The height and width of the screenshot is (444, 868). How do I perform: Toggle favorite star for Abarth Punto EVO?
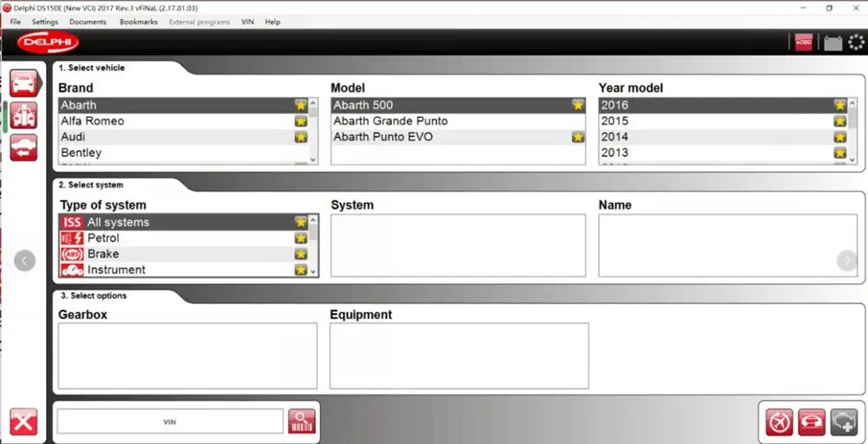point(578,137)
